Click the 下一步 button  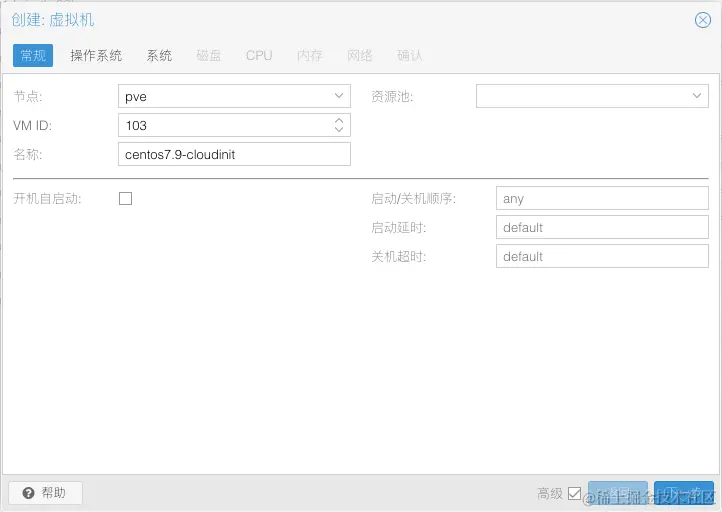tap(684, 493)
